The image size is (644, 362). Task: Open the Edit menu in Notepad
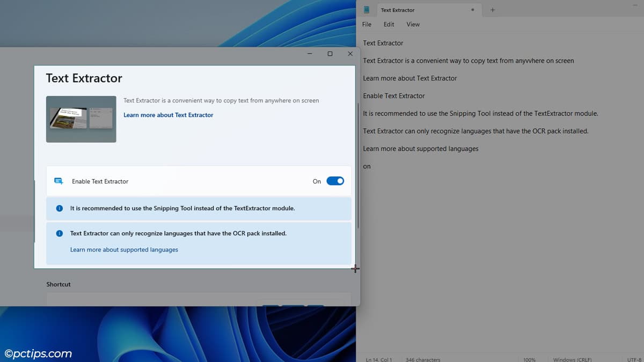coord(389,24)
